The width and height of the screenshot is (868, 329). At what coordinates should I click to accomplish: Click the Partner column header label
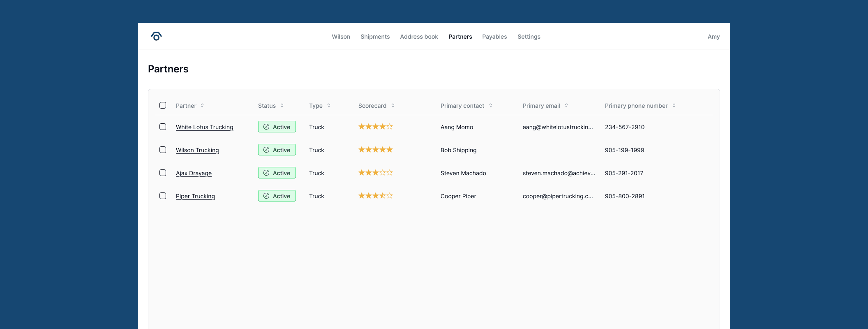click(186, 106)
